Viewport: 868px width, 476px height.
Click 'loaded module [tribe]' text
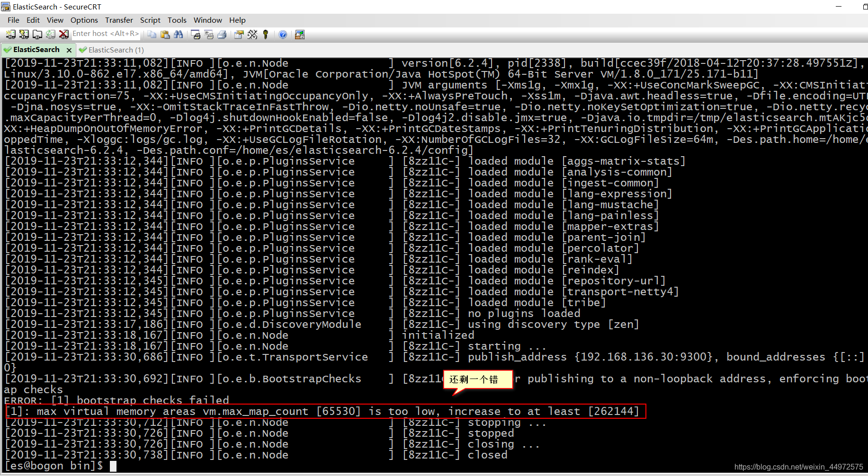pos(537,302)
